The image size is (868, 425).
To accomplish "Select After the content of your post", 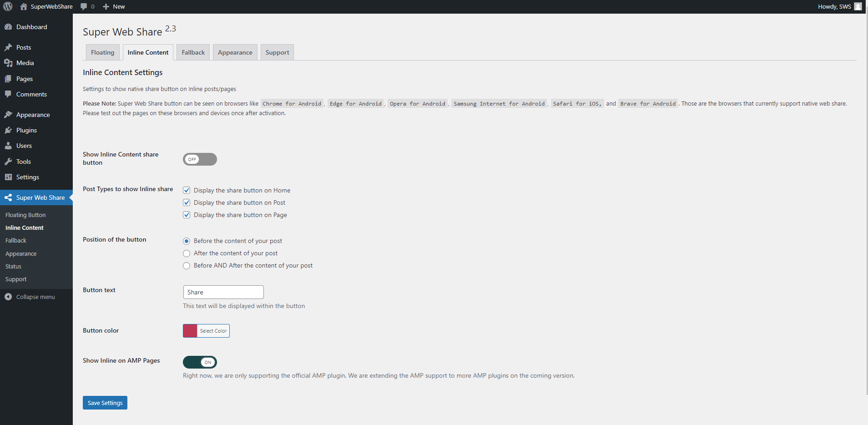I will 187,253.
